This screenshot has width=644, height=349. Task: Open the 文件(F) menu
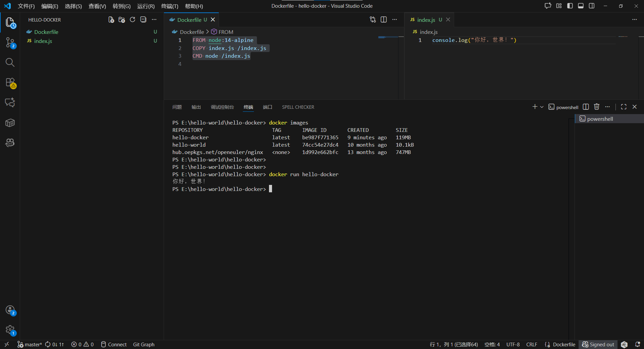(x=26, y=6)
